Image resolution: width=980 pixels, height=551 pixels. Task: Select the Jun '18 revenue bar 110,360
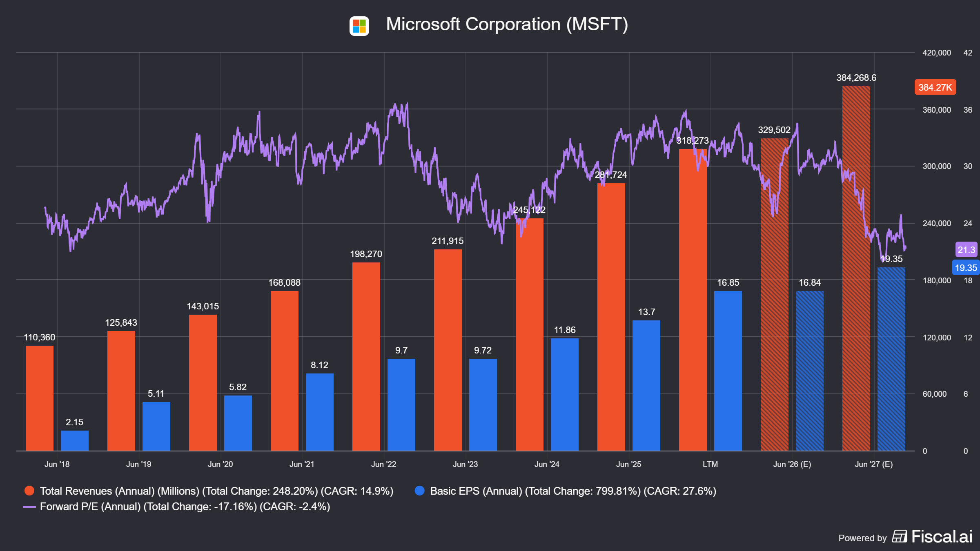click(x=40, y=398)
